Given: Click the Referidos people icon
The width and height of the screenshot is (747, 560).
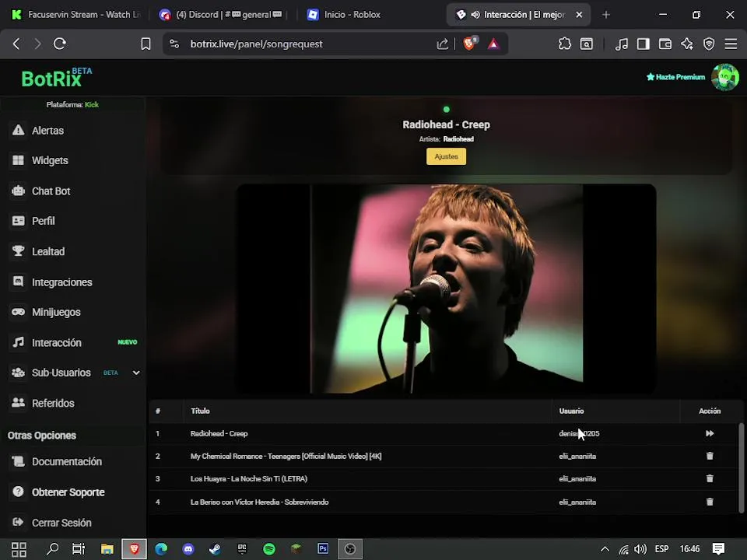Looking at the screenshot, I should pos(18,402).
